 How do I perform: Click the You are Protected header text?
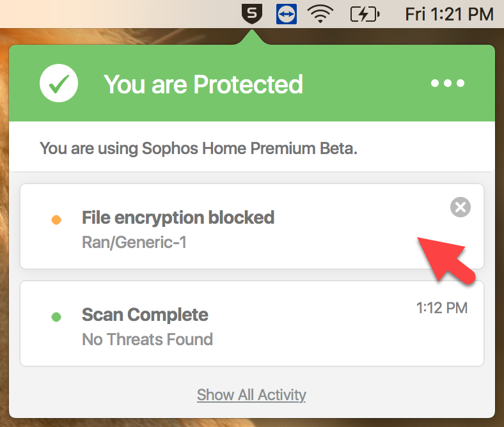click(203, 84)
